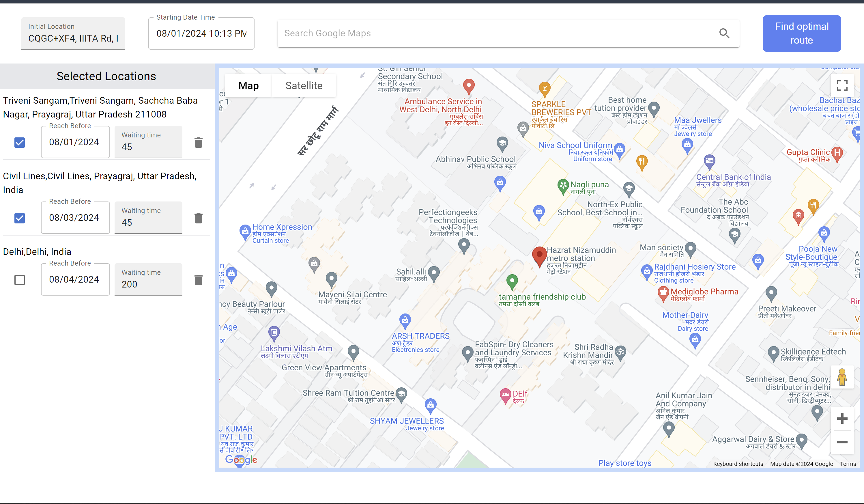Screen dimensions: 864x504
Task: Switch to Satellite map view
Action: coord(304,86)
